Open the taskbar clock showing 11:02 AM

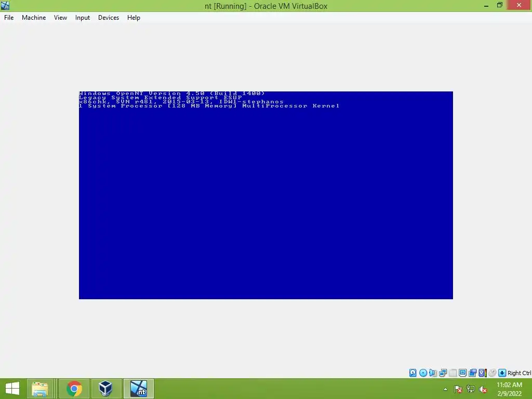[x=509, y=389]
